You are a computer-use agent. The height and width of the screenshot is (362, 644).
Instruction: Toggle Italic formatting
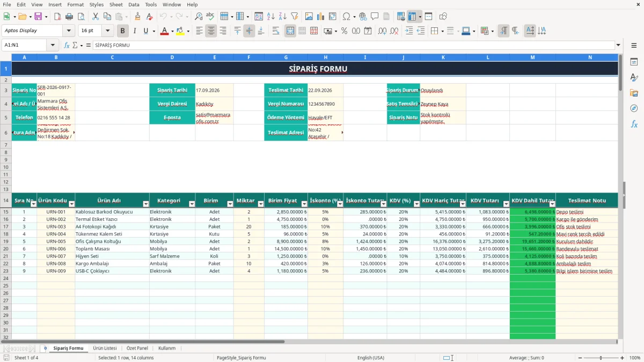click(135, 31)
